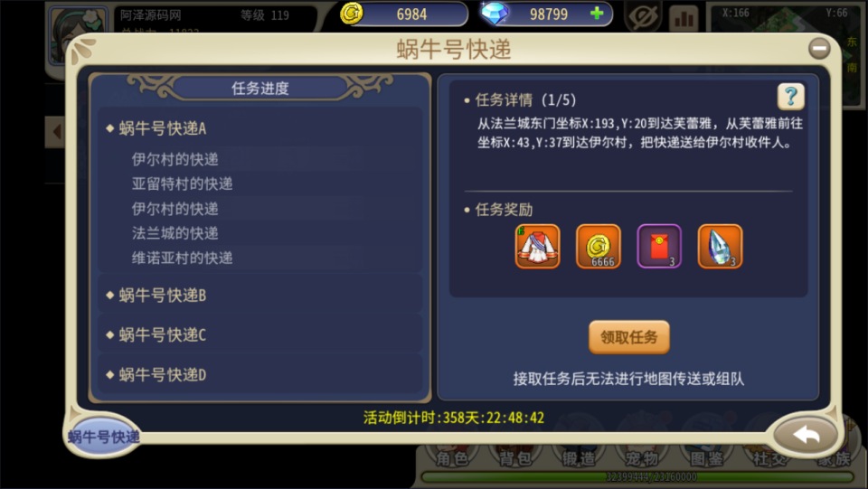
Task: Open the bar chart ranking icon
Action: click(684, 18)
